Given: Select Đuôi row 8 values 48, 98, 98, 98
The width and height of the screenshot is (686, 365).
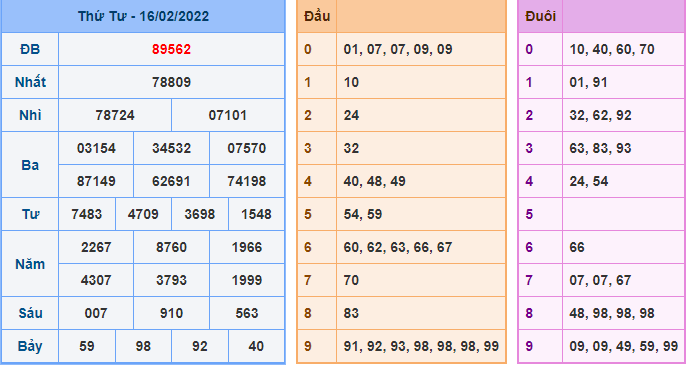Looking at the screenshot, I should (612, 313).
